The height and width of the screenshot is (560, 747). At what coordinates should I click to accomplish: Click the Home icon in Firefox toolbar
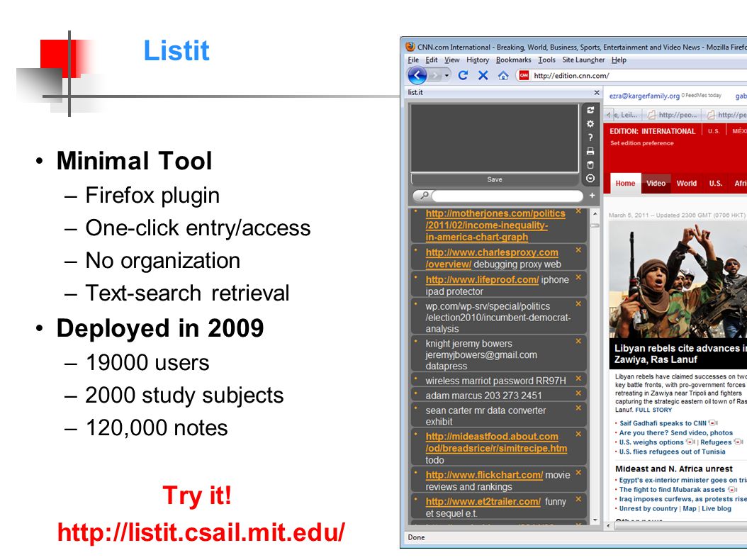[503, 75]
